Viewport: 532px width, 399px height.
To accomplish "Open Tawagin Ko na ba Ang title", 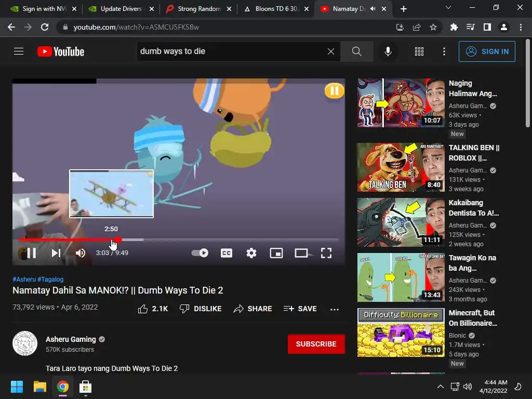I will point(472,263).
